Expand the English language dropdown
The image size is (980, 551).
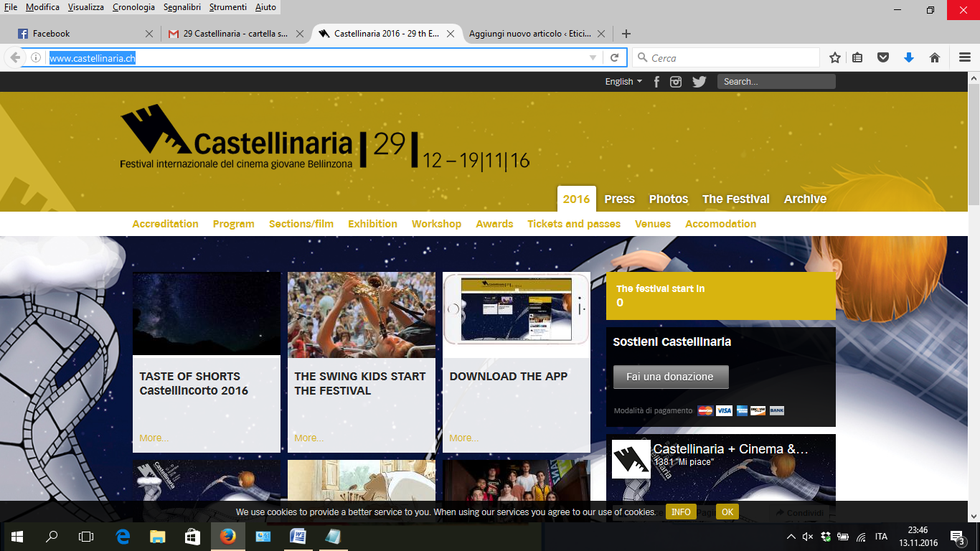pos(623,82)
